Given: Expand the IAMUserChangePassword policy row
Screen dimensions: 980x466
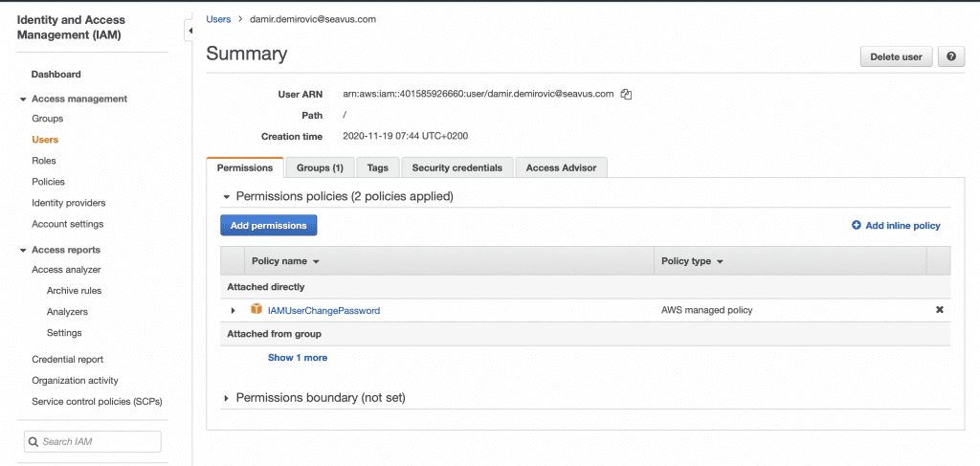Looking at the screenshot, I should [234, 310].
